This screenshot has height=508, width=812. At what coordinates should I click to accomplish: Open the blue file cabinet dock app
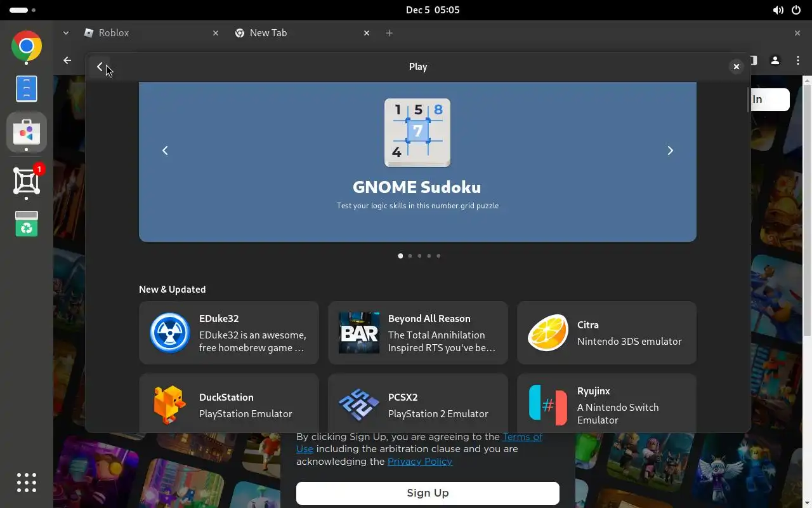[27, 89]
